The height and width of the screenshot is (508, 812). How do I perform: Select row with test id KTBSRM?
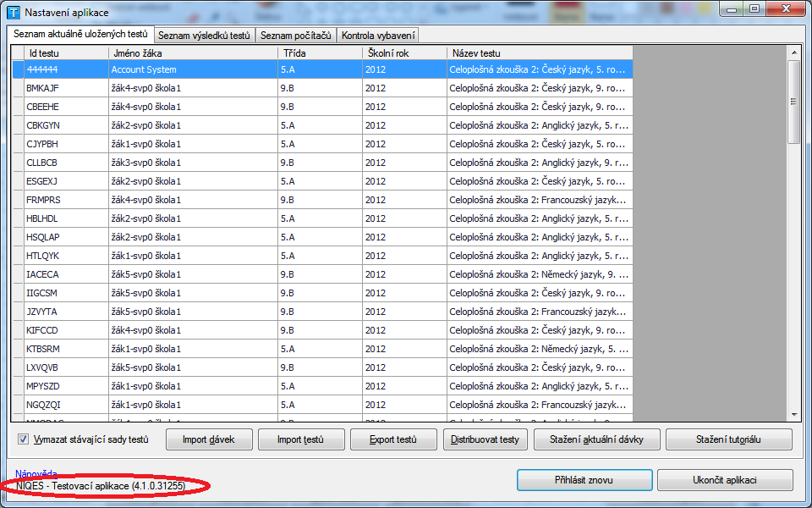coord(322,350)
